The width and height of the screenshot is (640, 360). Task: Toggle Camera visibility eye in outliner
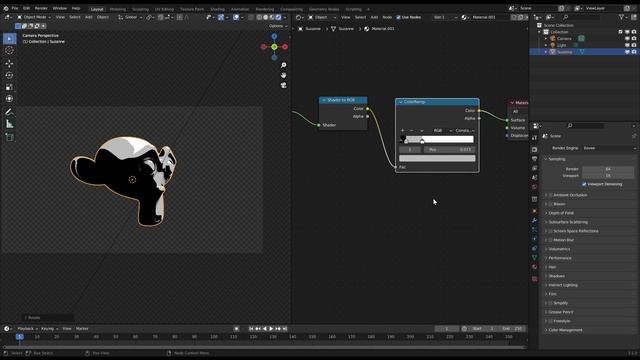tap(627, 39)
